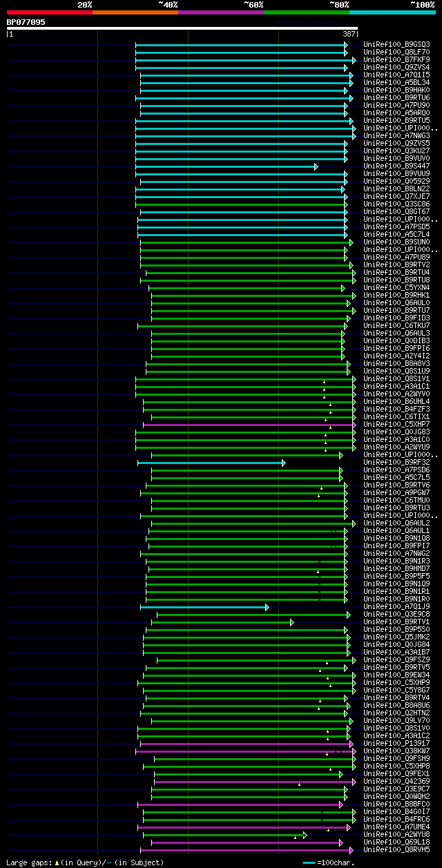442x868 pixels.
Task: Click the green ~80% identity legend segment
Action: tap(306, 12)
